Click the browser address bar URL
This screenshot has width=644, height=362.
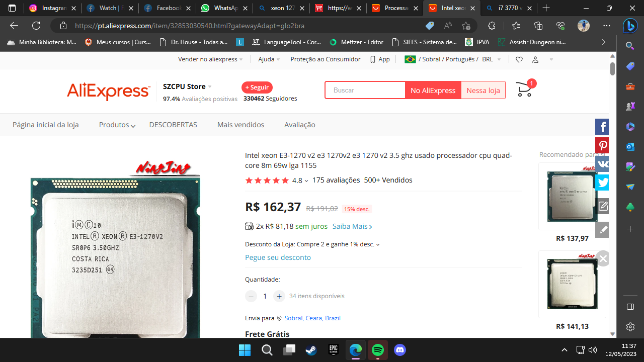[190, 26]
